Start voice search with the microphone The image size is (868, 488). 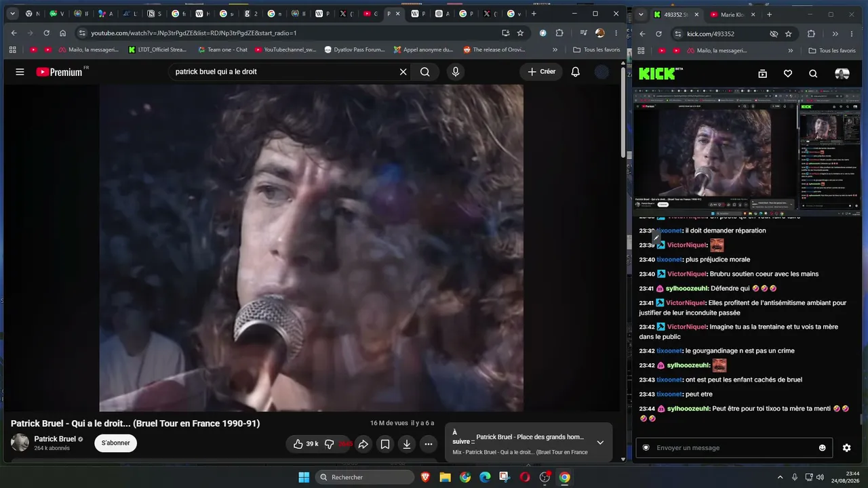[x=456, y=72]
